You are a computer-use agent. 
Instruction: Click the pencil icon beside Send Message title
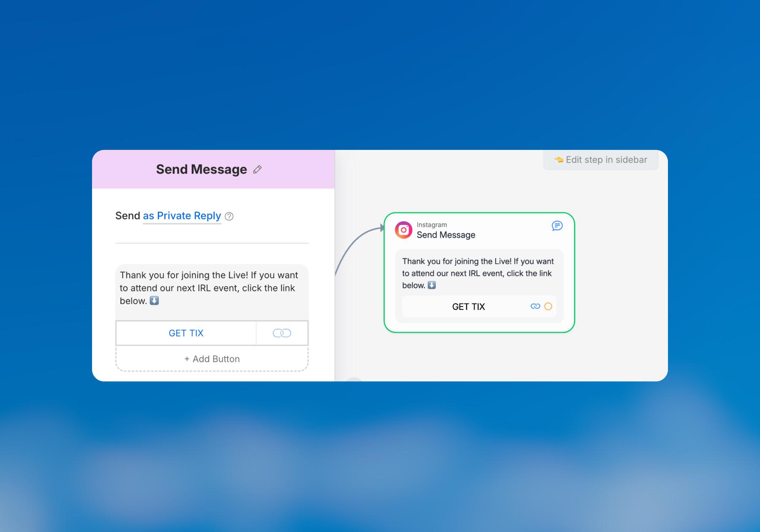click(257, 170)
